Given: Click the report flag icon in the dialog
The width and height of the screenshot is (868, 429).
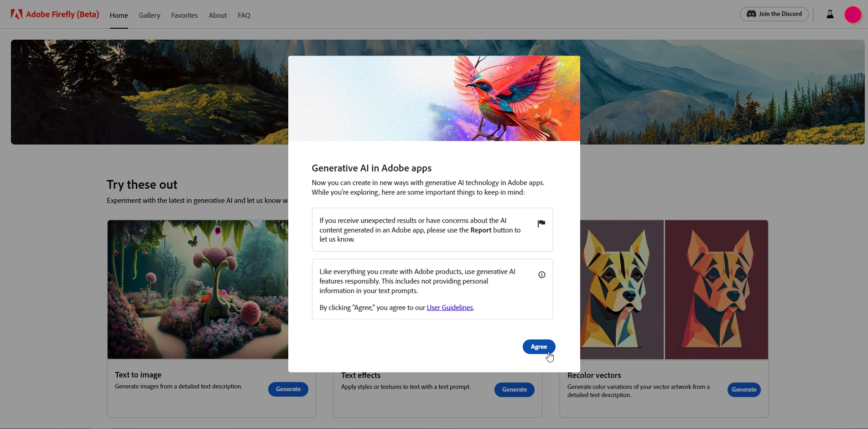Looking at the screenshot, I should [541, 223].
